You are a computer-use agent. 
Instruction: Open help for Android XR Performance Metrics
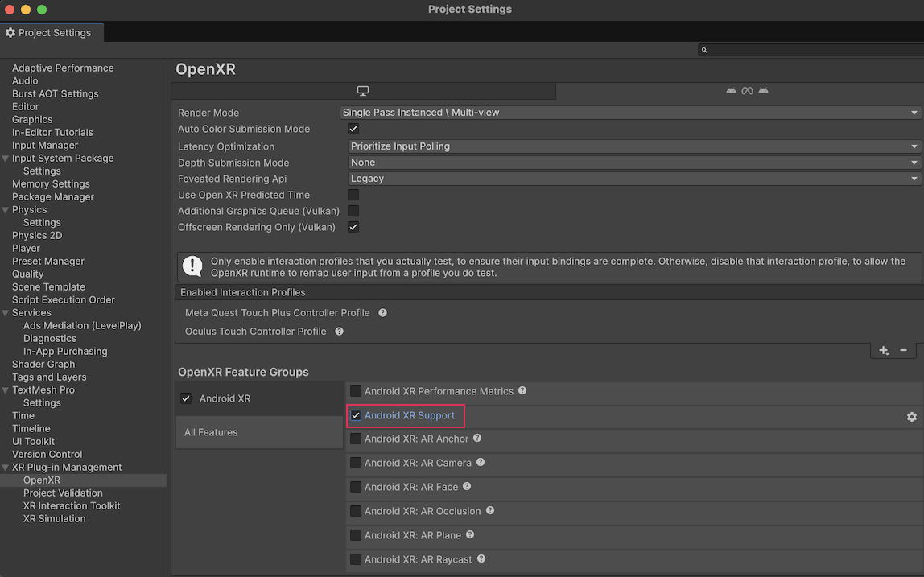tap(522, 391)
